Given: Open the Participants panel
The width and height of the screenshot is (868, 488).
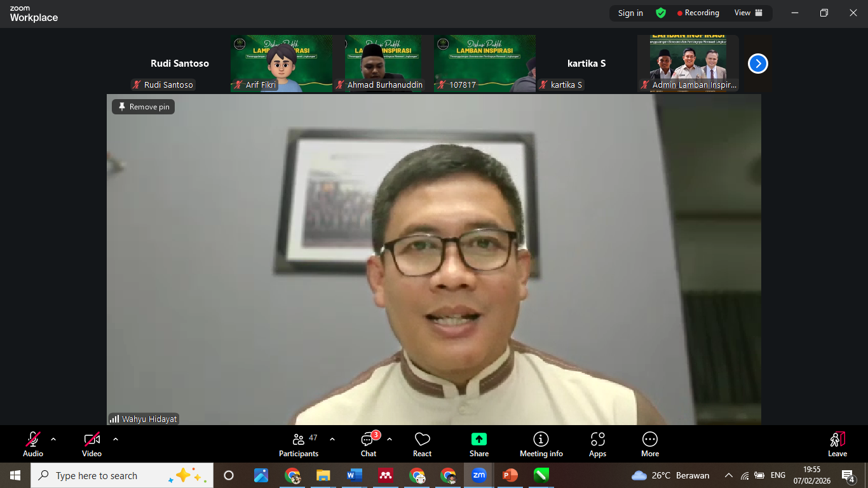Looking at the screenshot, I should click(x=299, y=443).
